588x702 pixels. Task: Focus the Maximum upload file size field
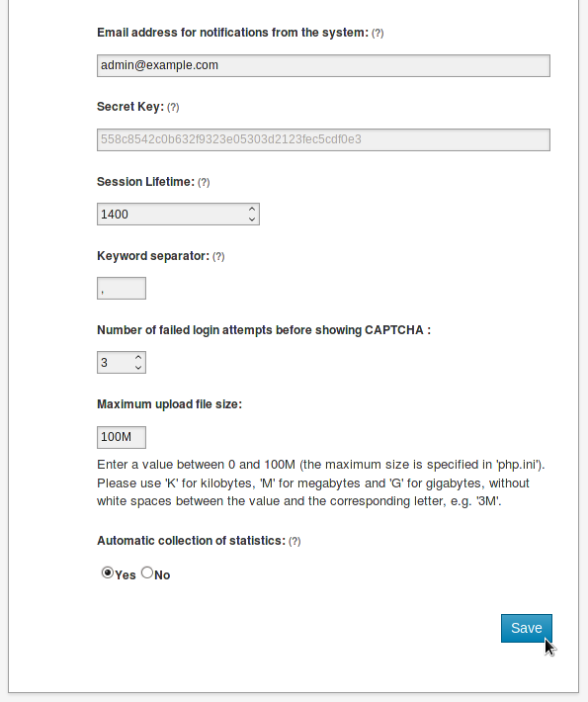pos(122,437)
